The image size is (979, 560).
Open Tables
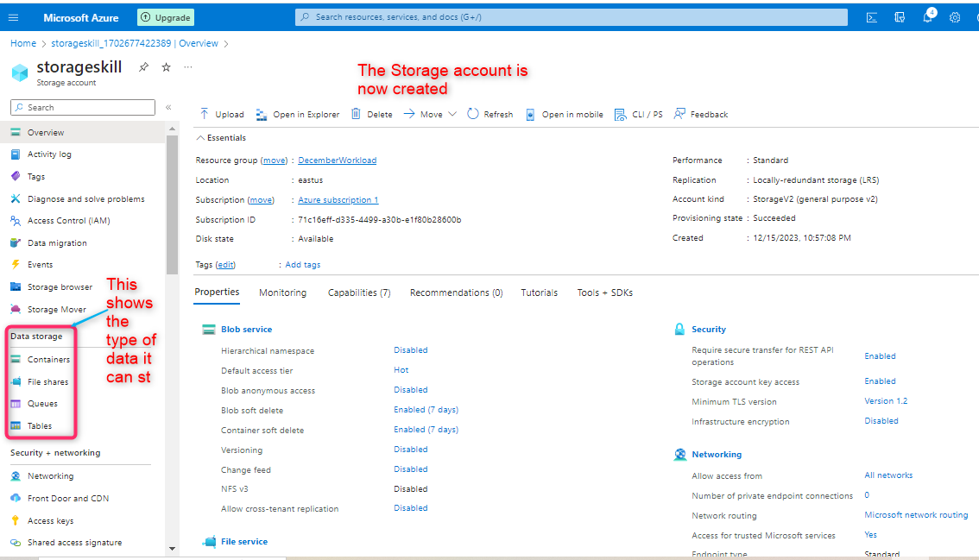point(41,425)
